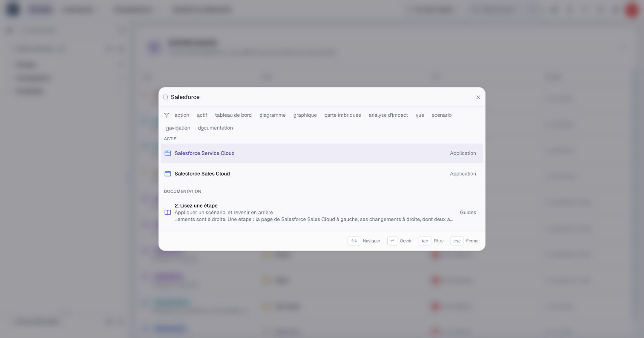This screenshot has width=644, height=338.
Task: Filter results by tableau de bord
Action: pos(233,115)
